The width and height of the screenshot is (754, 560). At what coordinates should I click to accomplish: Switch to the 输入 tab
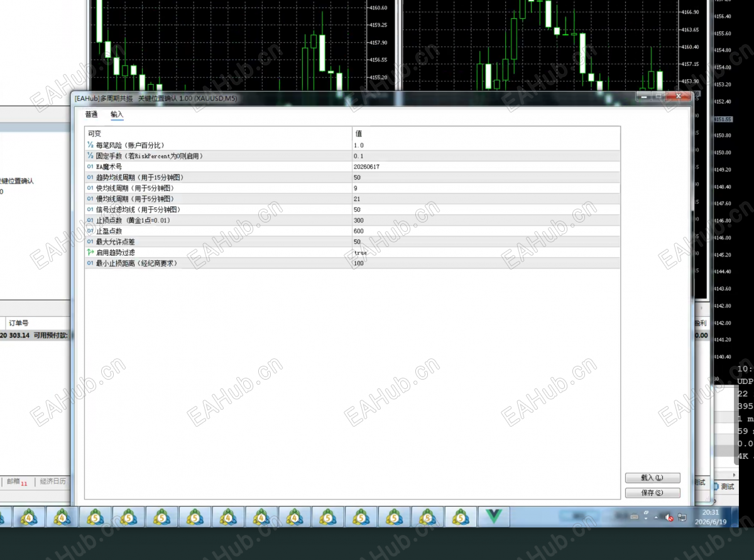[117, 114]
